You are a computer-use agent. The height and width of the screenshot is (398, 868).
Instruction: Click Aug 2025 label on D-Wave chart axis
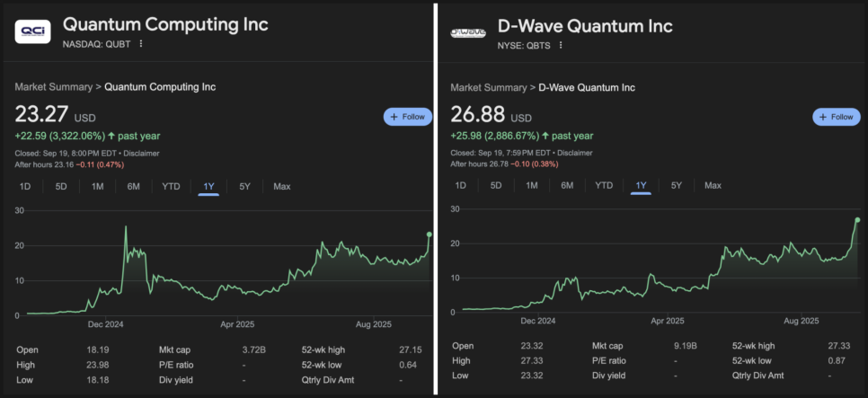click(x=802, y=321)
